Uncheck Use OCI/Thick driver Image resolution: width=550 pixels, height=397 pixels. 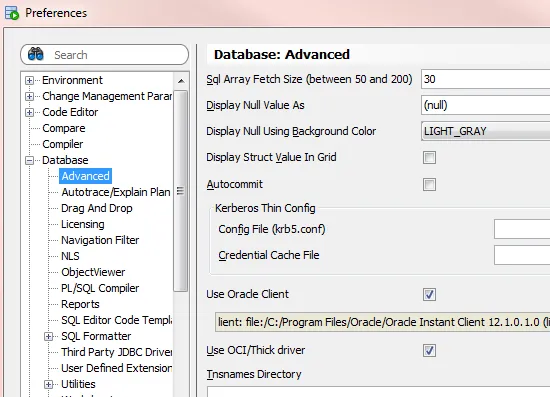click(x=429, y=350)
